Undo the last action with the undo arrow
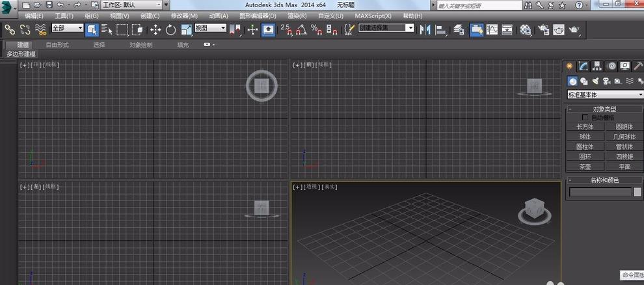 coord(60,5)
